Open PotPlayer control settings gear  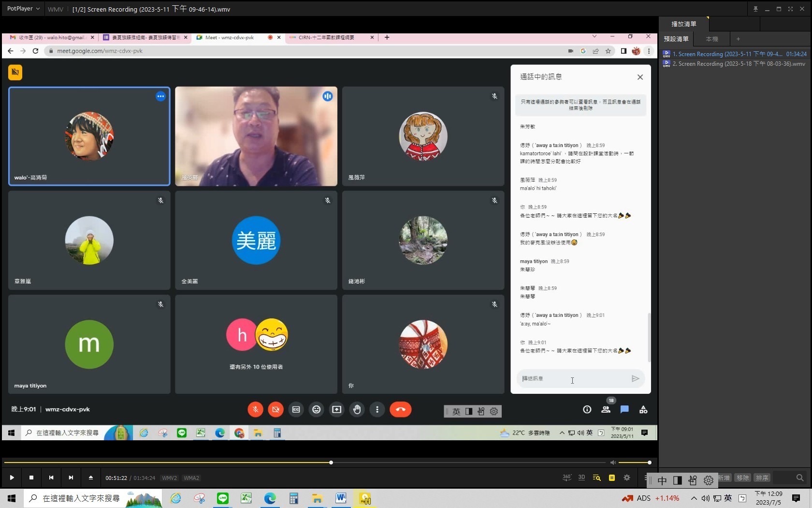click(627, 478)
